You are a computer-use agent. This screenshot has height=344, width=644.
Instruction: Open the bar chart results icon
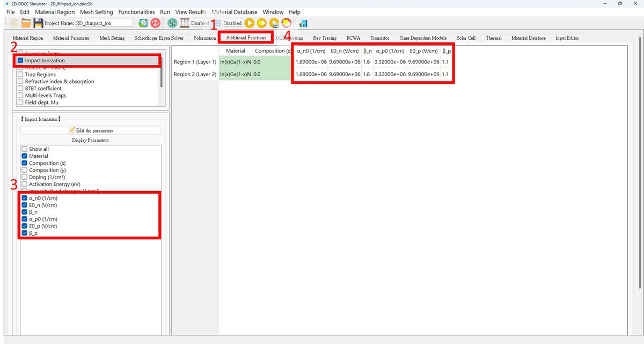[x=303, y=23]
